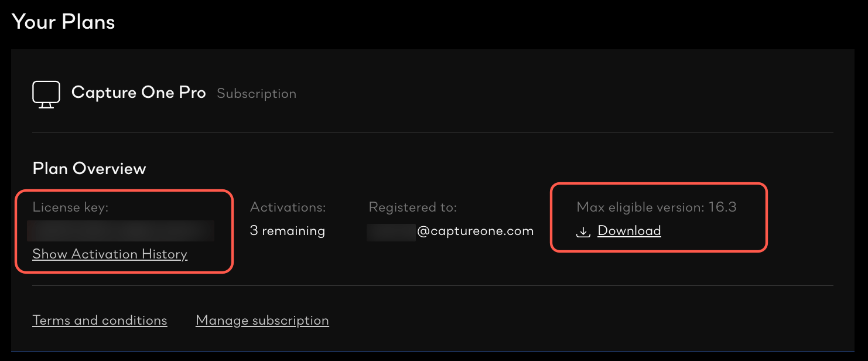Click the download icon in the Max eligible version box
The width and height of the screenshot is (868, 361).
[x=583, y=231]
